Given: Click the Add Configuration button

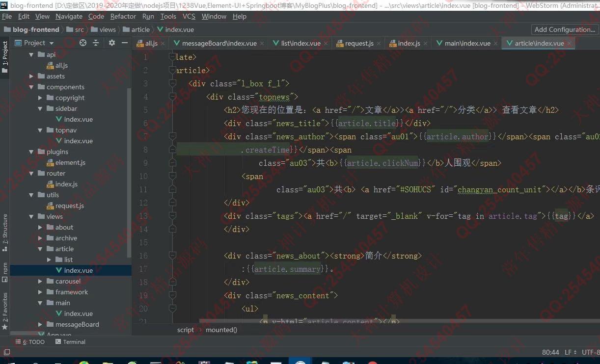Looking at the screenshot, I should pyautogui.click(x=564, y=29).
